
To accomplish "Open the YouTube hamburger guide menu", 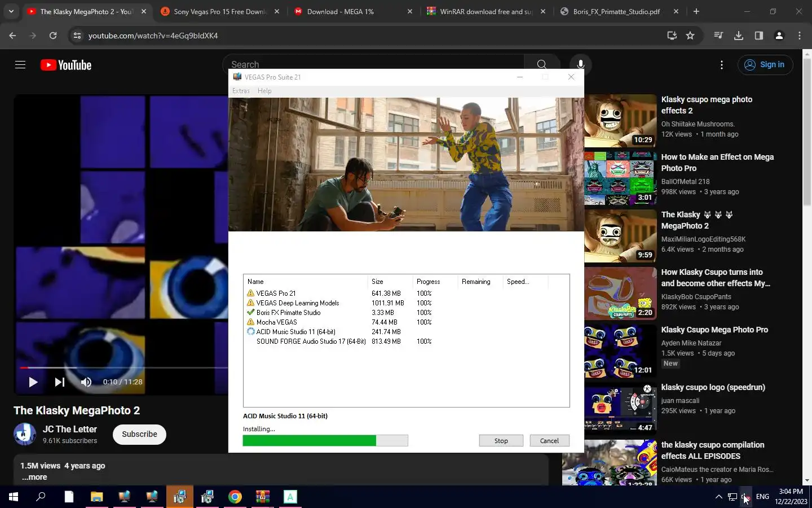I will click(x=20, y=65).
